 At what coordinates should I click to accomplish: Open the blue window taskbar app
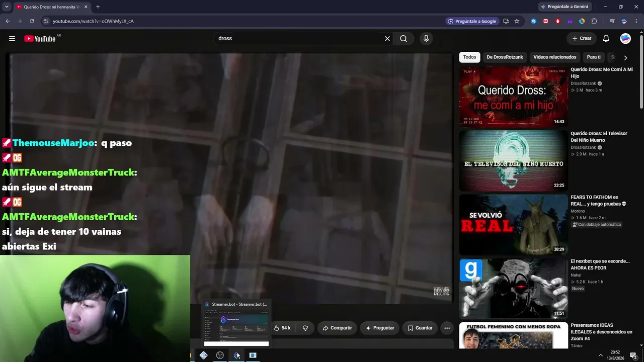pyautogui.click(x=253, y=355)
